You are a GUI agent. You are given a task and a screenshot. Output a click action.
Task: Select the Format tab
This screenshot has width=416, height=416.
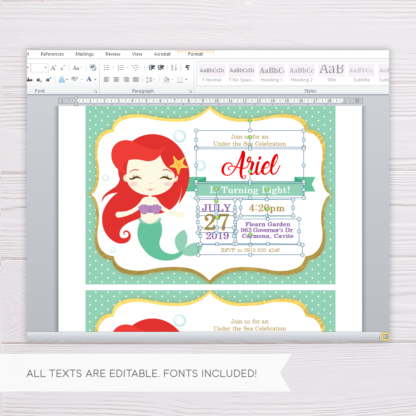pyautogui.click(x=195, y=54)
